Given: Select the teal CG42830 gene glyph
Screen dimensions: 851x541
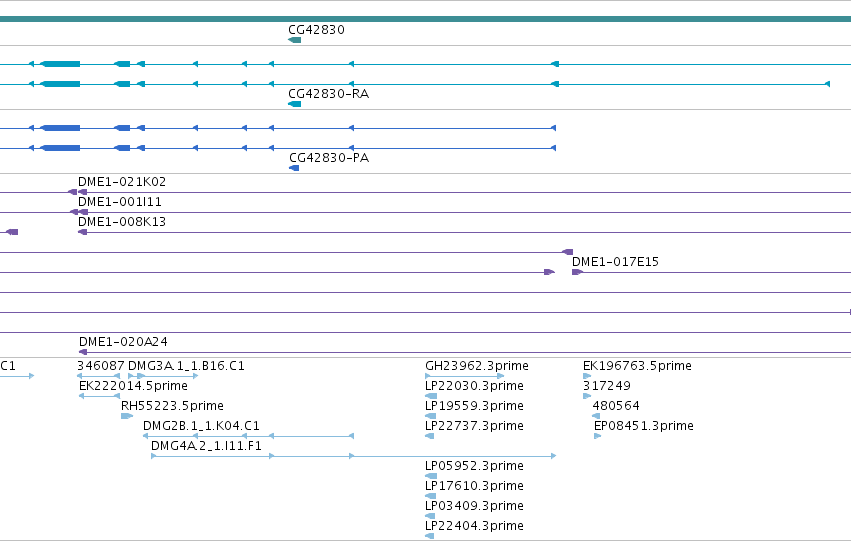Looking at the screenshot, I should pos(294,40).
